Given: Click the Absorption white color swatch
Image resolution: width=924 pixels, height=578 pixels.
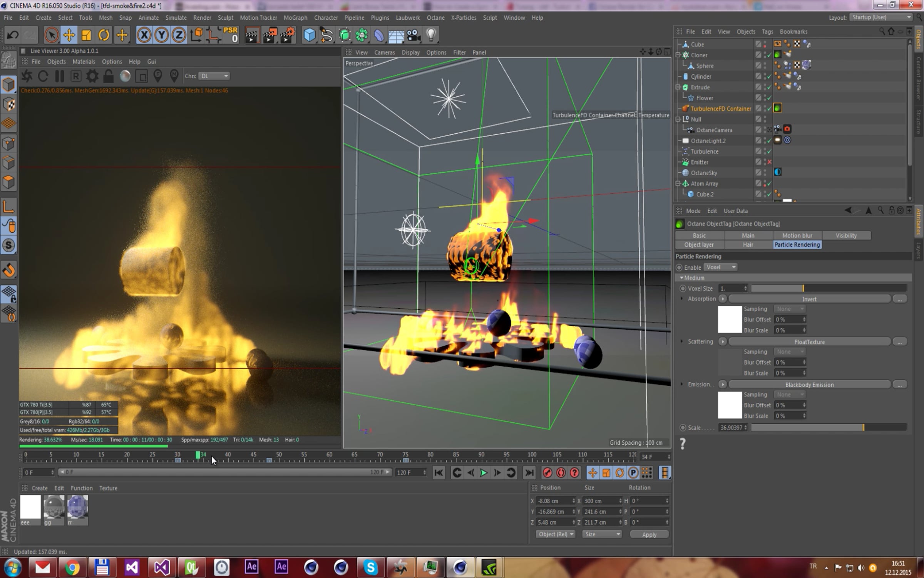Looking at the screenshot, I should tap(730, 319).
